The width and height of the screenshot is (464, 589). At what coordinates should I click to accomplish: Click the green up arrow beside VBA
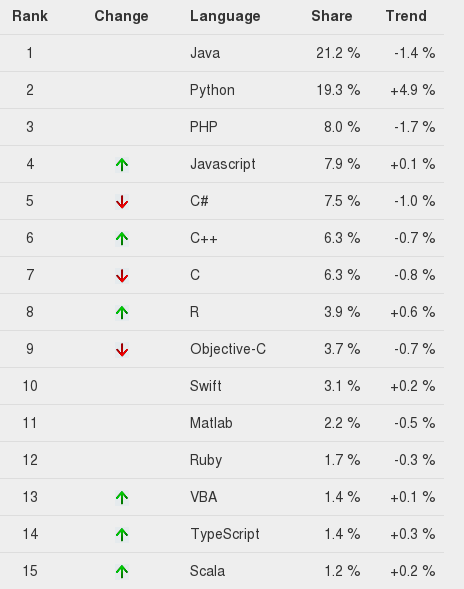pyautogui.click(x=122, y=498)
